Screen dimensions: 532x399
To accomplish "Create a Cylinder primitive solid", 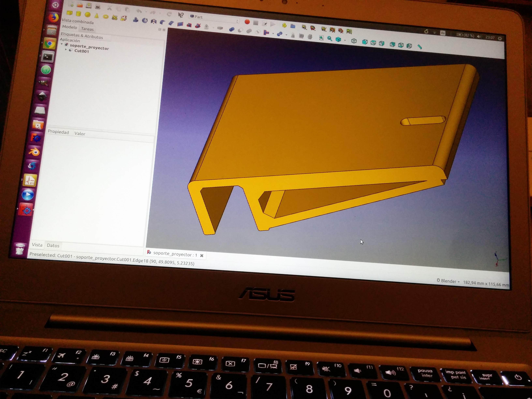I will tap(78, 14).
